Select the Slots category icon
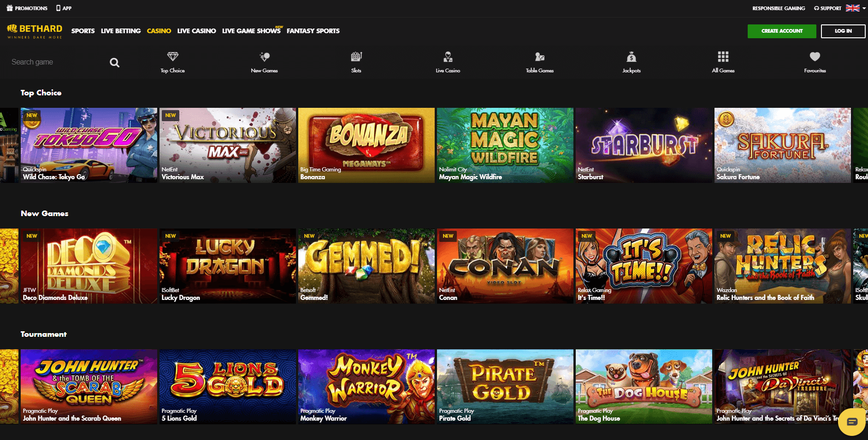 coord(356,57)
